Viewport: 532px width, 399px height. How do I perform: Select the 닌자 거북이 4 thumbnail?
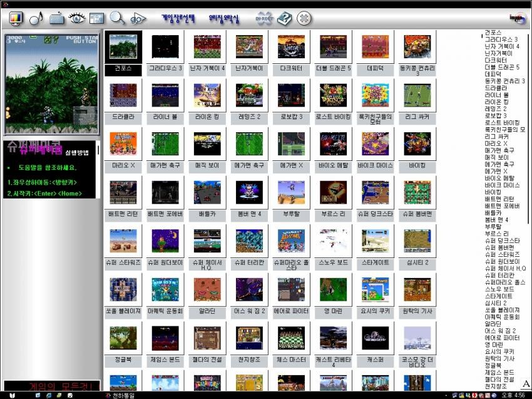tap(207, 46)
